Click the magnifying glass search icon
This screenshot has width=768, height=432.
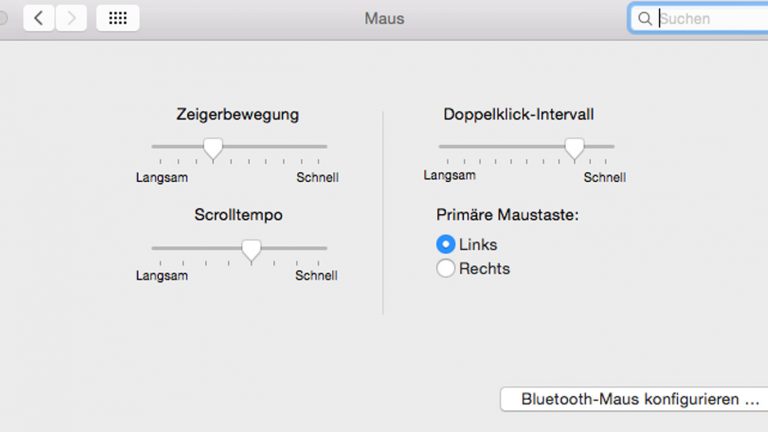click(x=645, y=18)
